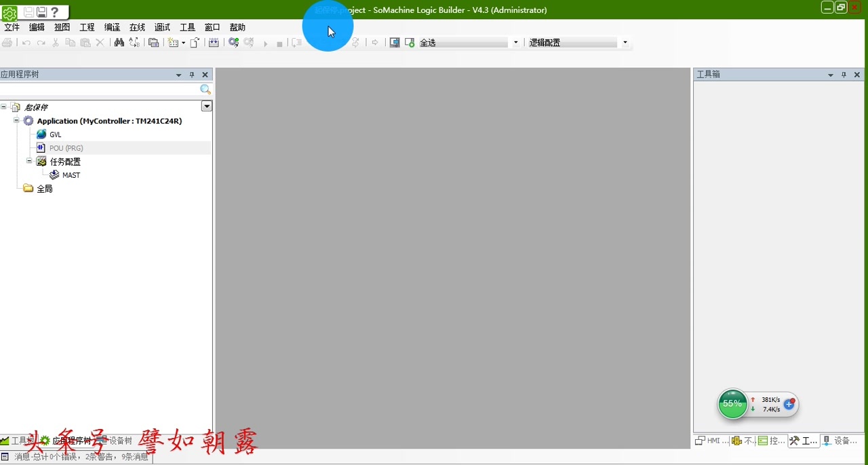Click the application tree search field
868x465 pixels.
tap(100, 90)
